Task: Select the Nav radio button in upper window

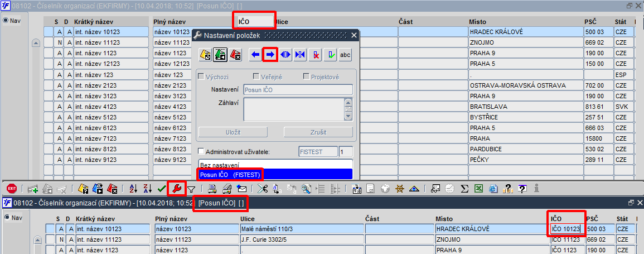Action: pyautogui.click(x=6, y=21)
